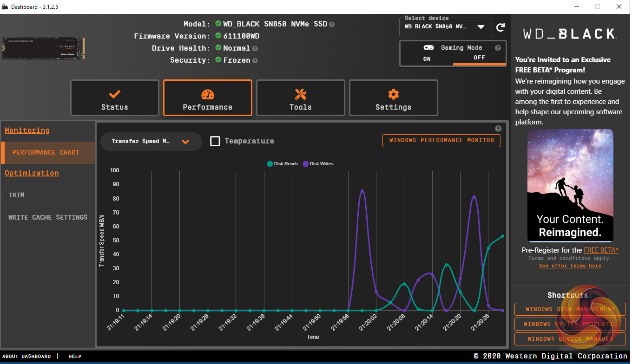Open the Tools tab
The image size is (632, 364).
pyautogui.click(x=301, y=98)
